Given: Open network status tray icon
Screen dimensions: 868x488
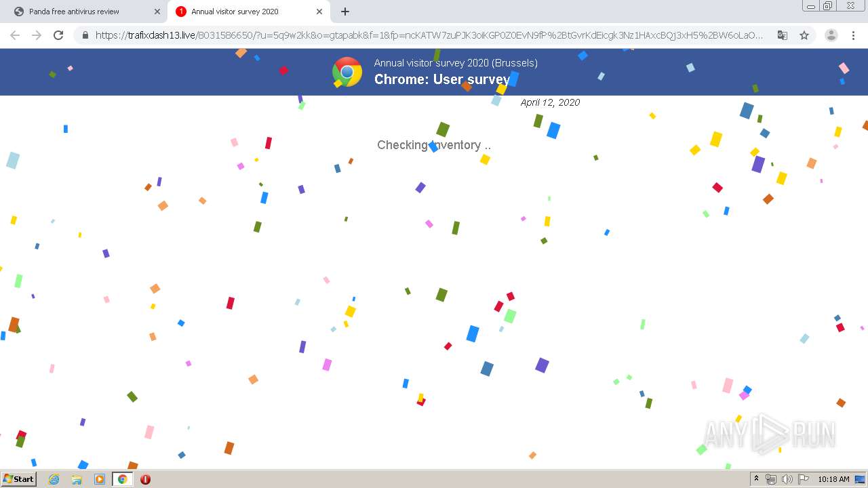Looking at the screenshot, I should pyautogui.click(x=771, y=479).
